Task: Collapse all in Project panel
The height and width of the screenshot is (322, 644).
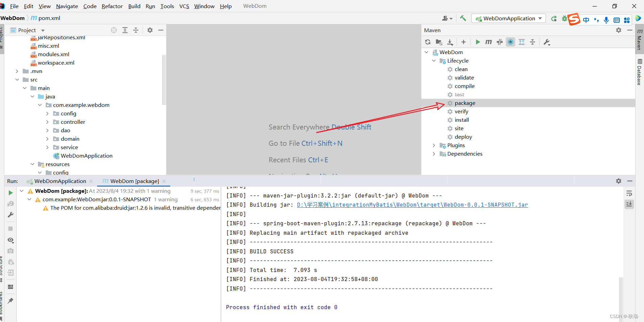Action: point(136,30)
